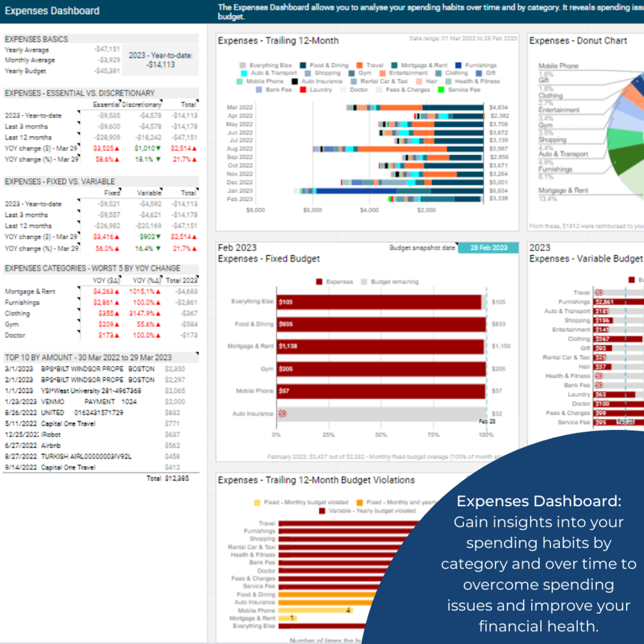Select the Clothing 3147.9% YOY cell
The image size is (644, 644).
[145, 313]
